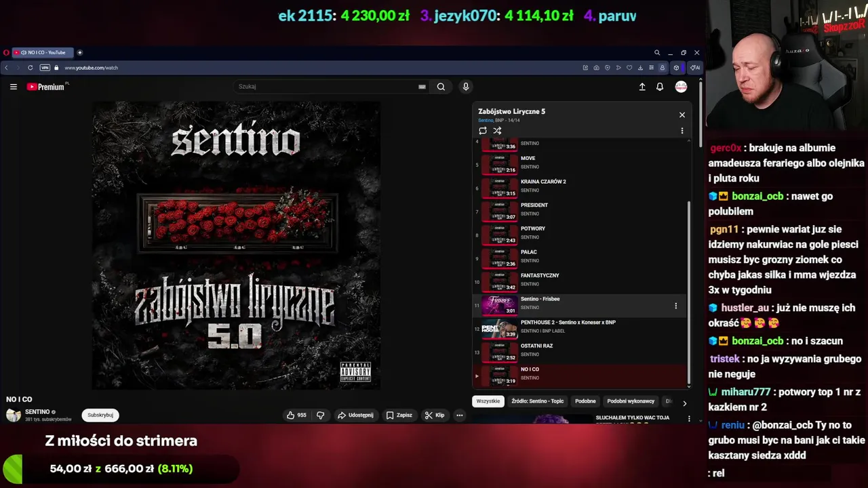The height and width of the screenshot is (488, 868).
Task: Open options for suggested video below chips
Action: [689, 419]
